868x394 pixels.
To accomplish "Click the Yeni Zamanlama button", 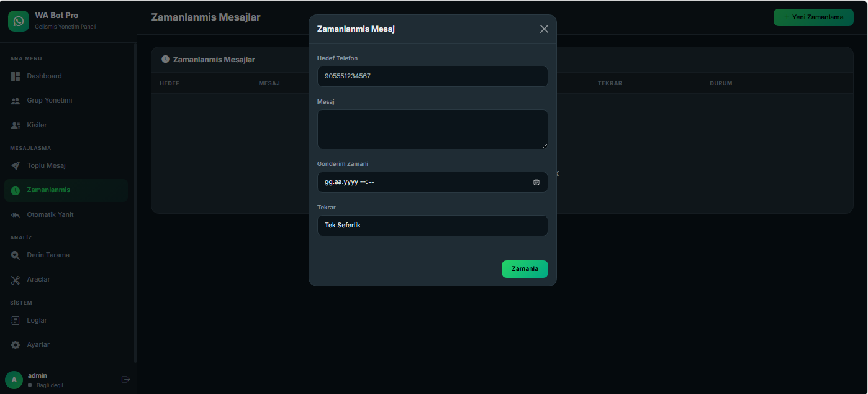I will coord(813,17).
